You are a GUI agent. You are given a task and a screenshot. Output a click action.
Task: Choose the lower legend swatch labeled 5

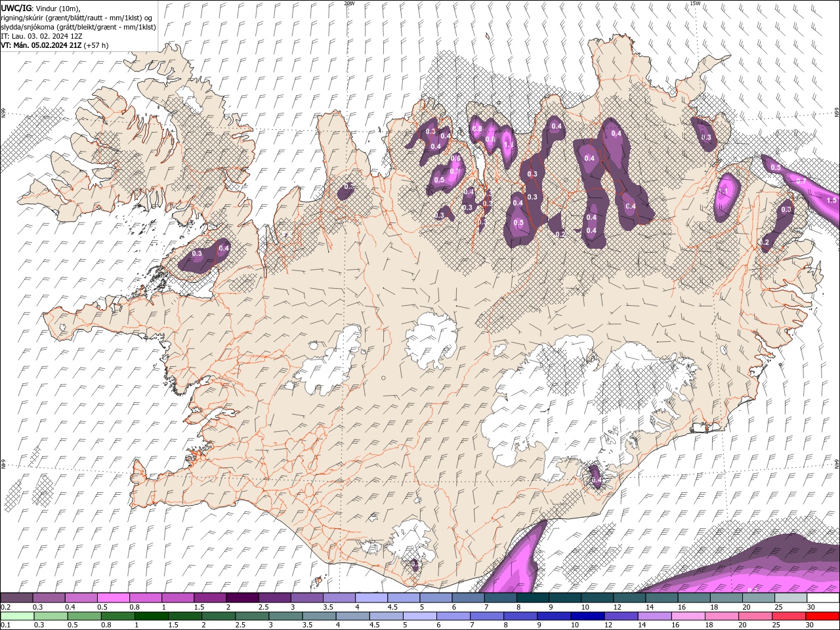coord(419,616)
